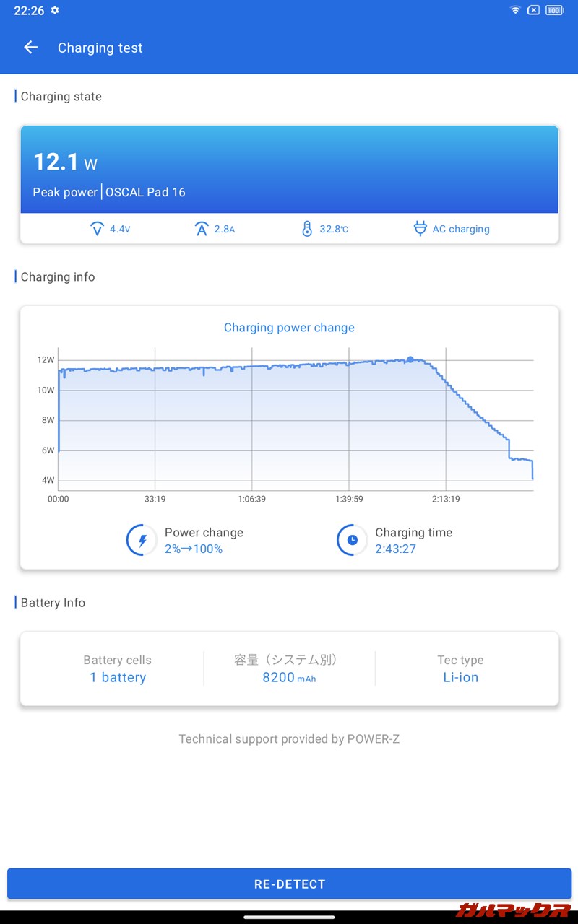
Task: Tap the settings gear in status bar
Action: click(x=55, y=11)
